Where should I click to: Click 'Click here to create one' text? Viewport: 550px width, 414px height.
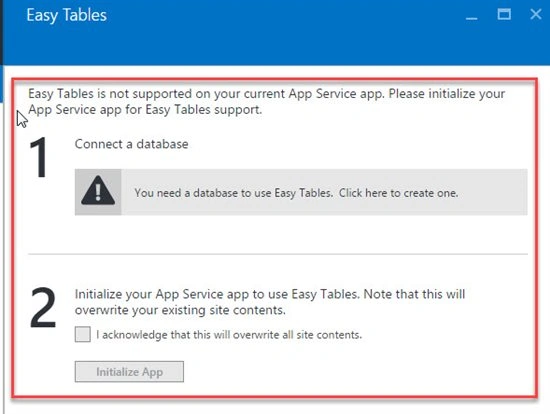tap(398, 193)
